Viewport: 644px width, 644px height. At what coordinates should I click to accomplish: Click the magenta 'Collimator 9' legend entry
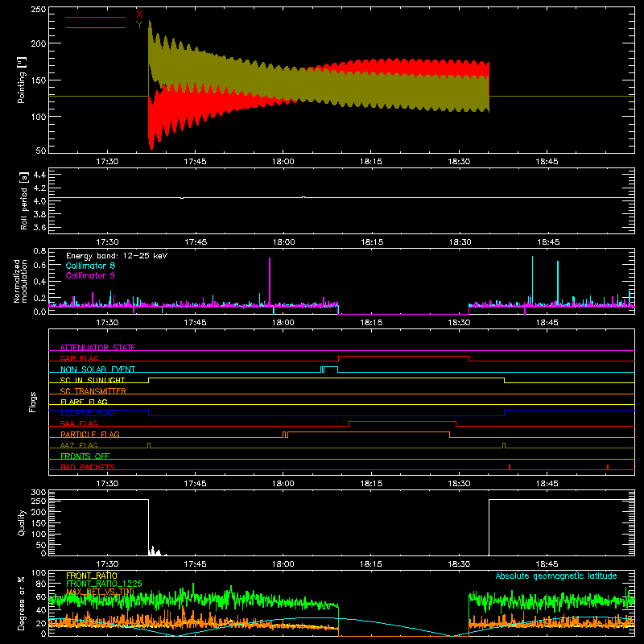pyautogui.click(x=90, y=275)
